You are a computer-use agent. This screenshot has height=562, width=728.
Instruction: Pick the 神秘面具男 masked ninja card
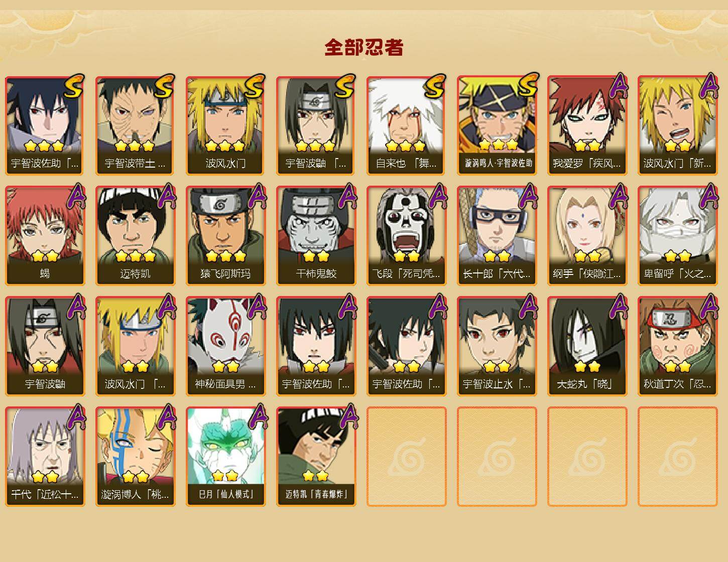225,346
